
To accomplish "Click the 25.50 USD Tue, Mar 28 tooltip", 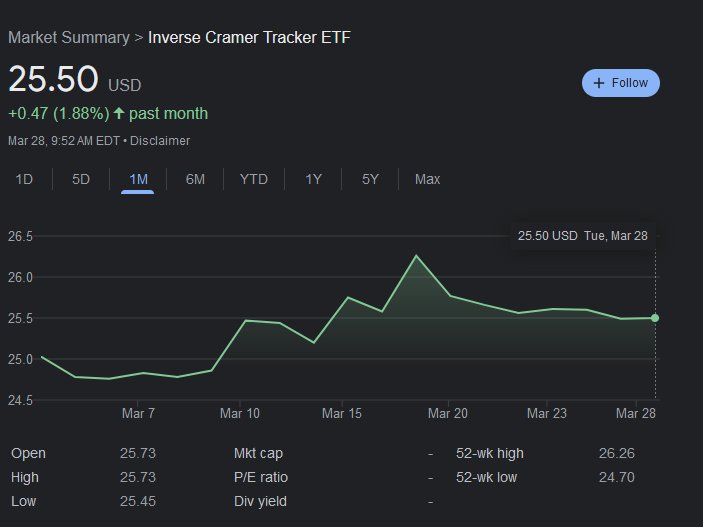I will (582, 236).
